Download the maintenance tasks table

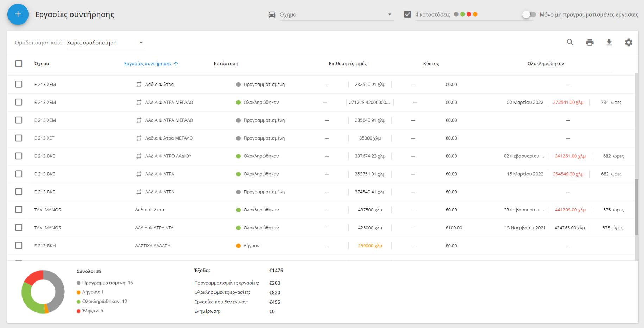pos(609,42)
